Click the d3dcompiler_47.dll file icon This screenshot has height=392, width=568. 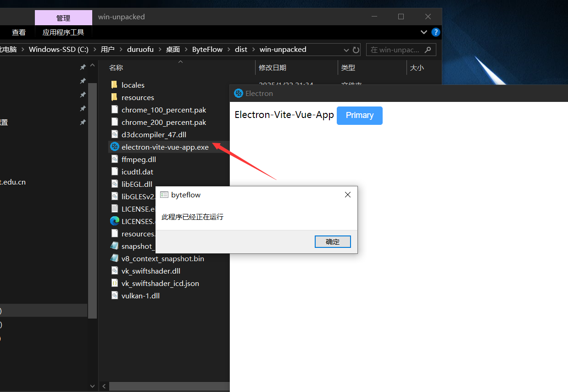[x=114, y=134]
